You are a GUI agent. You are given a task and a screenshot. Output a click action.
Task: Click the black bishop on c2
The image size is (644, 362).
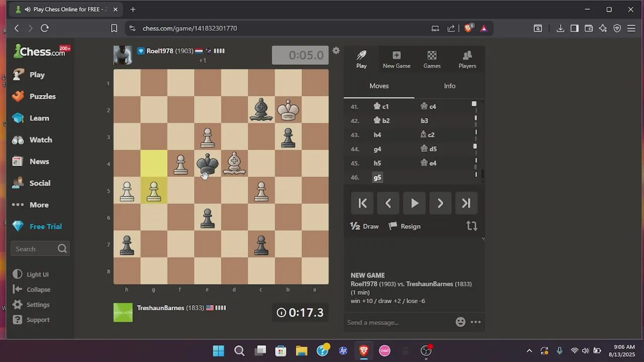pyautogui.click(x=261, y=110)
